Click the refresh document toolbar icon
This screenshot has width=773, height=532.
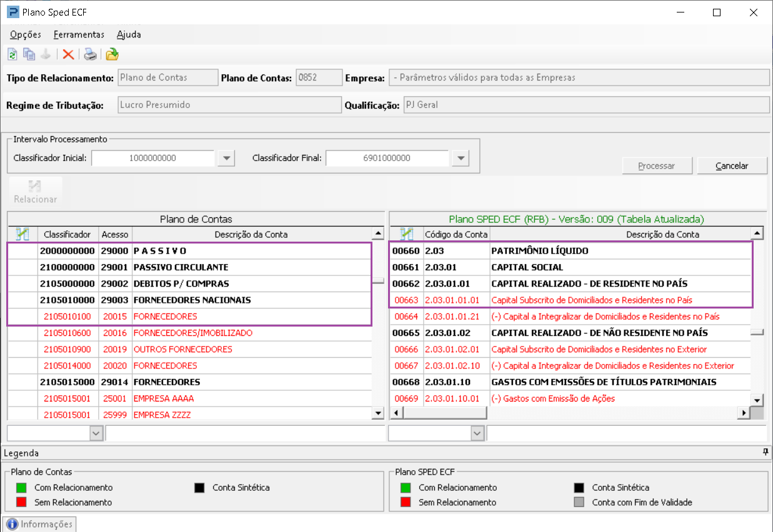(x=12, y=54)
